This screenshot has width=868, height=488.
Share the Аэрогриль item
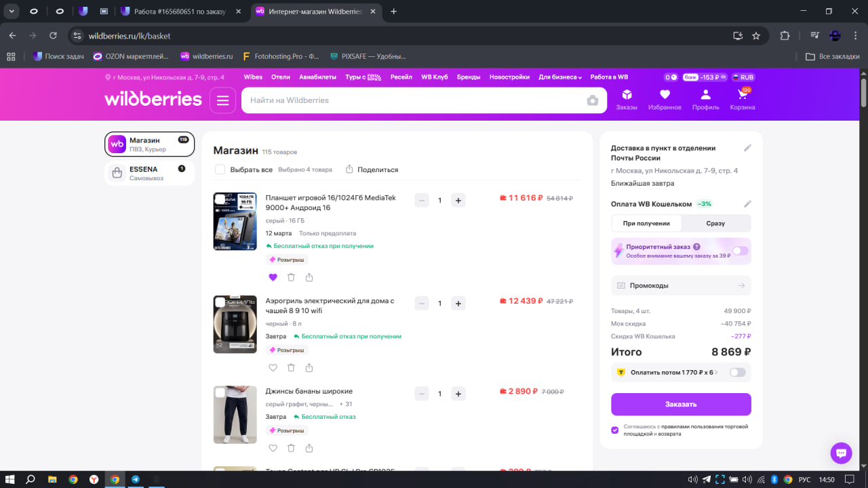309,367
